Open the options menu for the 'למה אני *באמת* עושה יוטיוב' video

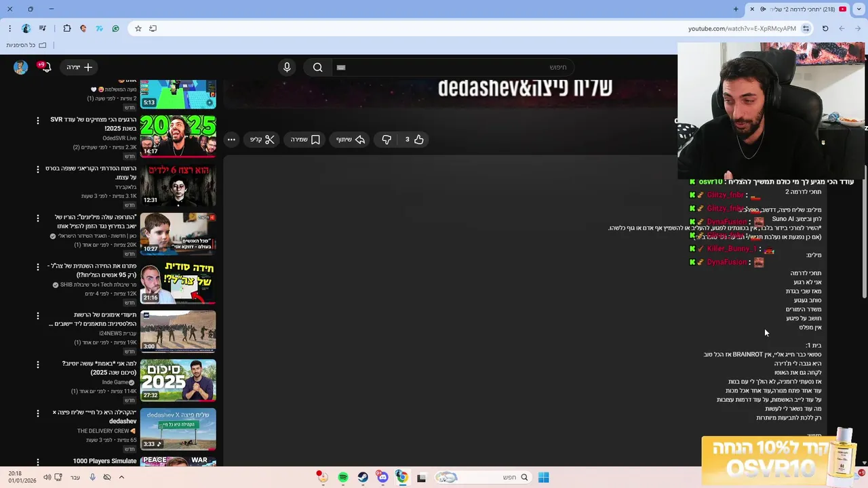38,364
